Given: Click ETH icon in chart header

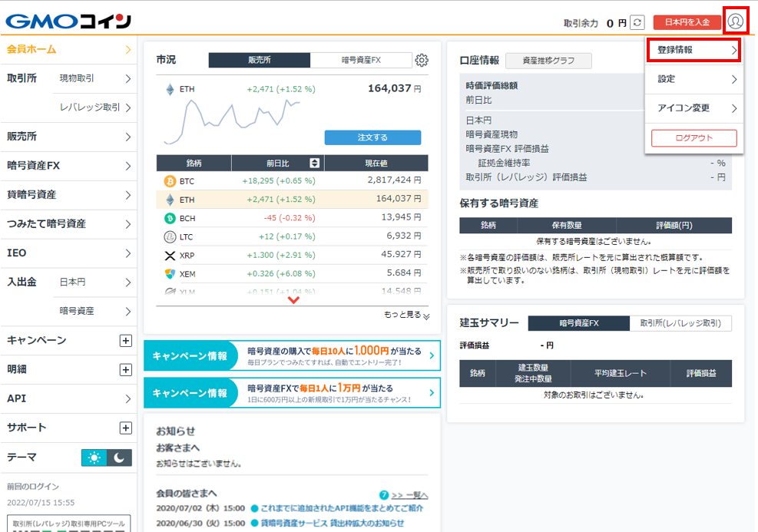Looking at the screenshot, I should [170, 89].
